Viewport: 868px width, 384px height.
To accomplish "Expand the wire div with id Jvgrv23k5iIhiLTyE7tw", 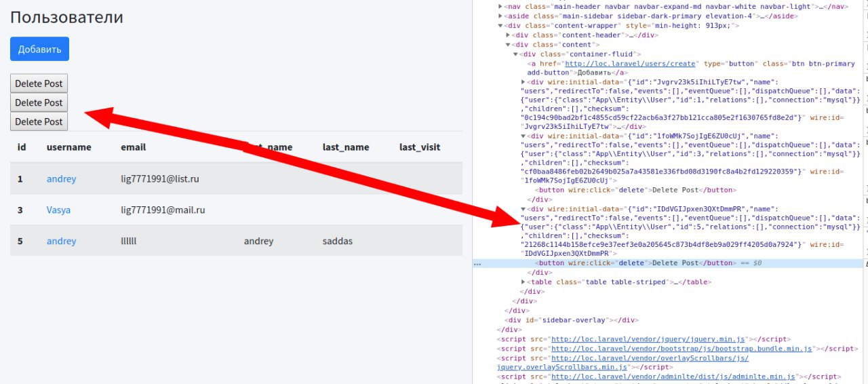I will pos(523,81).
